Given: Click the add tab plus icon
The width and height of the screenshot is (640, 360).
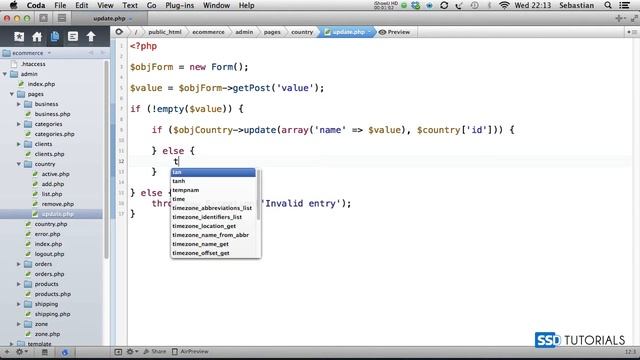Looking at the screenshot, I should (619, 18).
